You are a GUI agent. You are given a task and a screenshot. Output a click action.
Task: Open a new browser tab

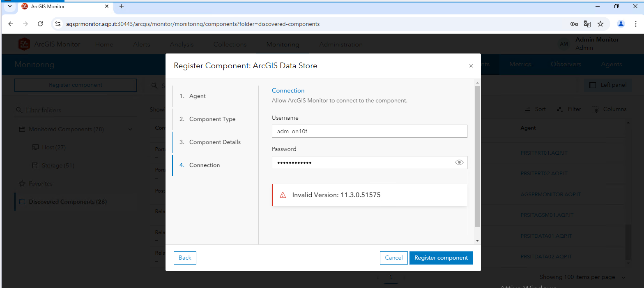click(x=122, y=6)
